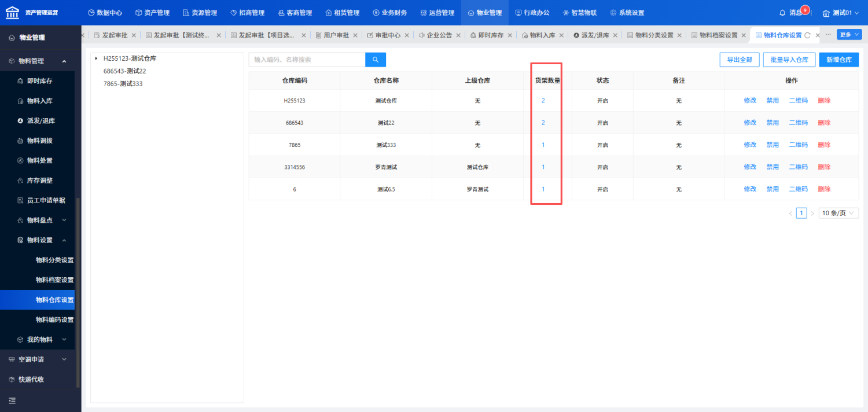868x412 pixels.
Task: Close the 派发/退库 tab
Action: (615, 35)
